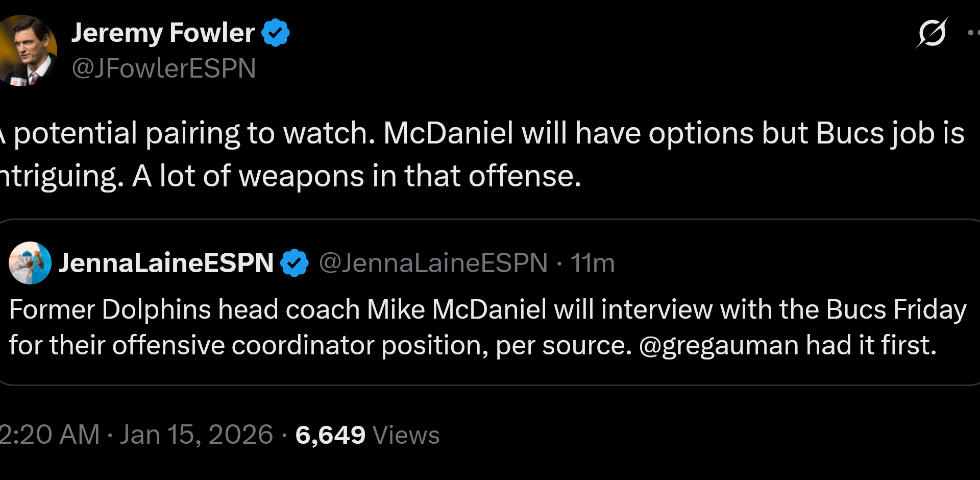Open Grok explanation for this post
980x480 pixels.
933,33
